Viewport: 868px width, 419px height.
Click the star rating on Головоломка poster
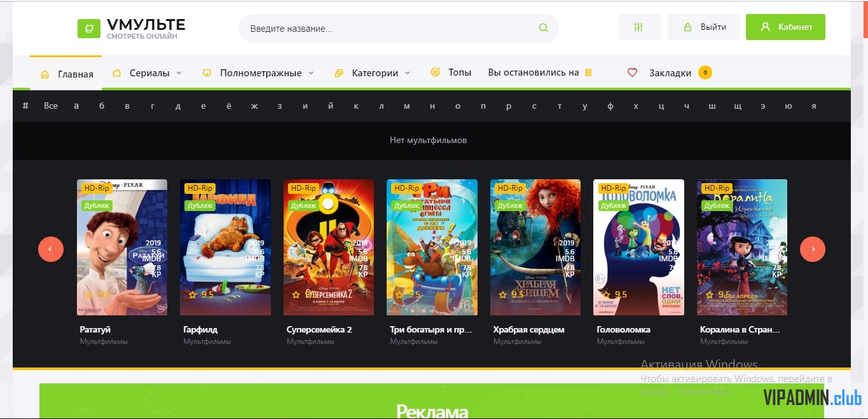point(614,294)
